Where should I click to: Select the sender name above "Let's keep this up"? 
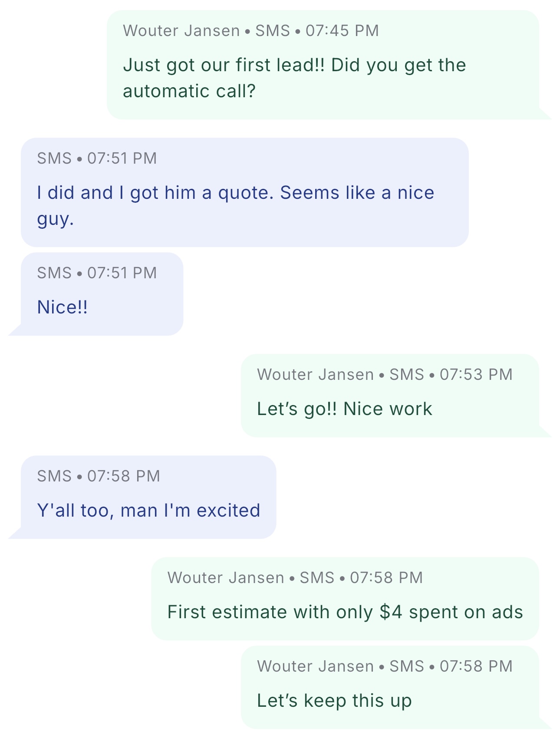tap(315, 666)
